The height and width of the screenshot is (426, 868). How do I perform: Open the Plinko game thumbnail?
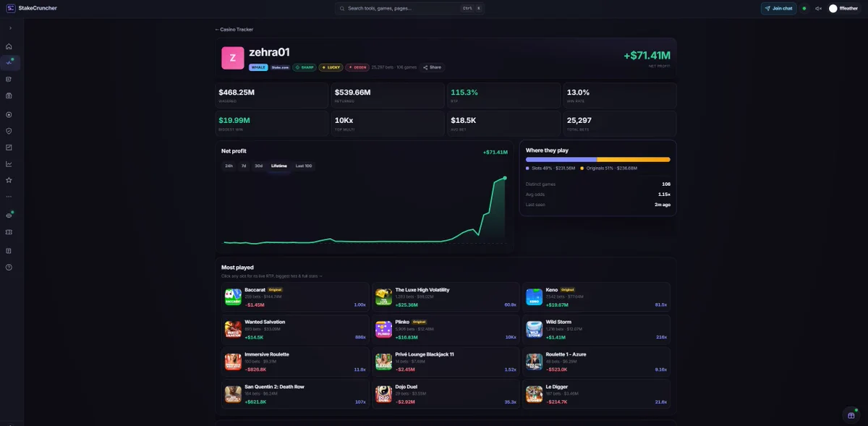click(383, 329)
